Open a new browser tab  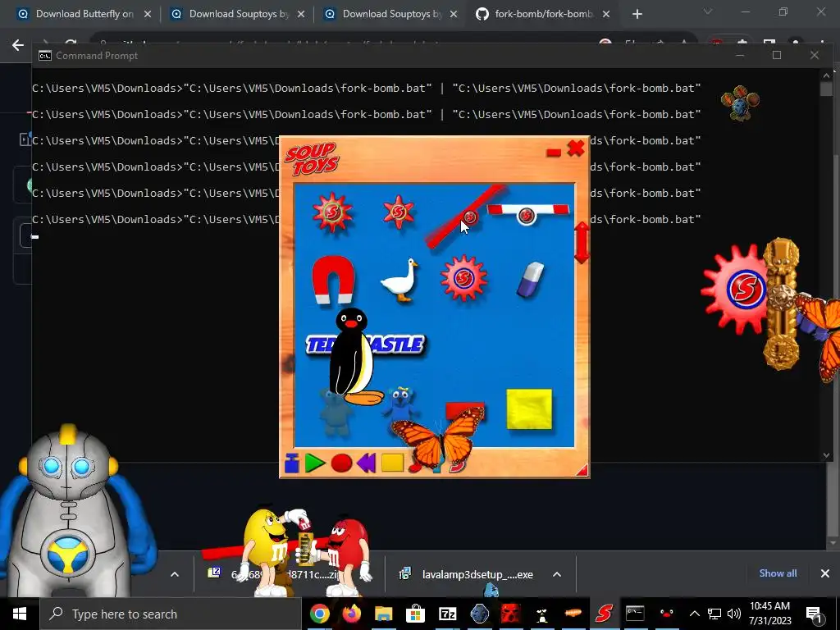[637, 15]
